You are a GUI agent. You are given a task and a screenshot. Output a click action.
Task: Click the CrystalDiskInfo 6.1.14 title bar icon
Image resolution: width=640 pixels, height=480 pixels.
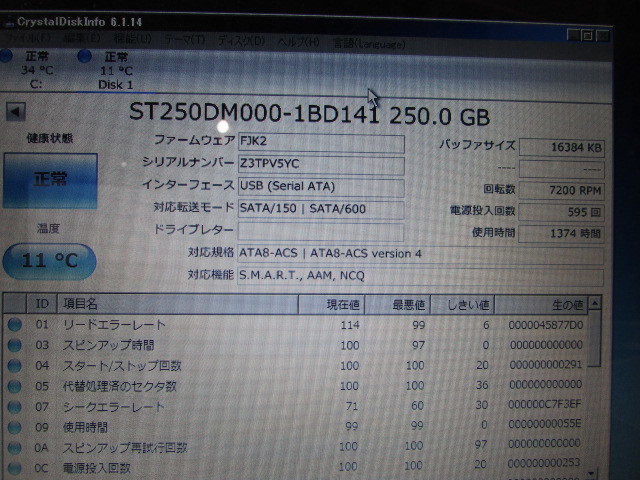click(x=7, y=21)
